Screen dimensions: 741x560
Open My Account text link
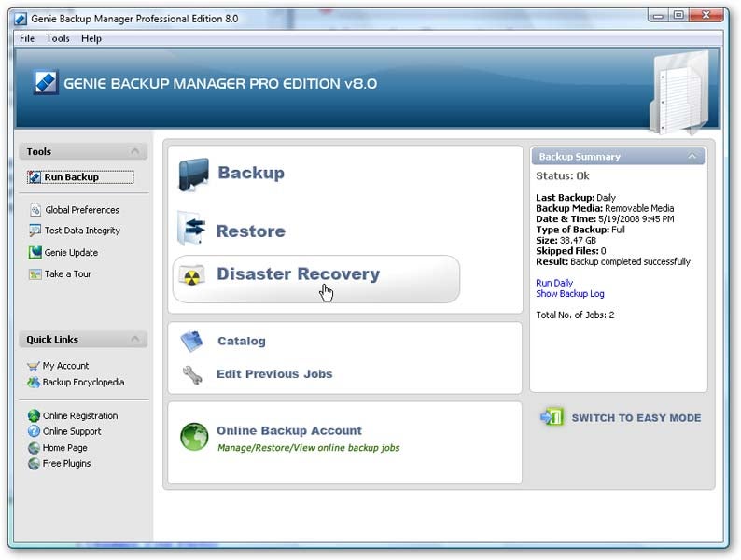pyautogui.click(x=65, y=366)
